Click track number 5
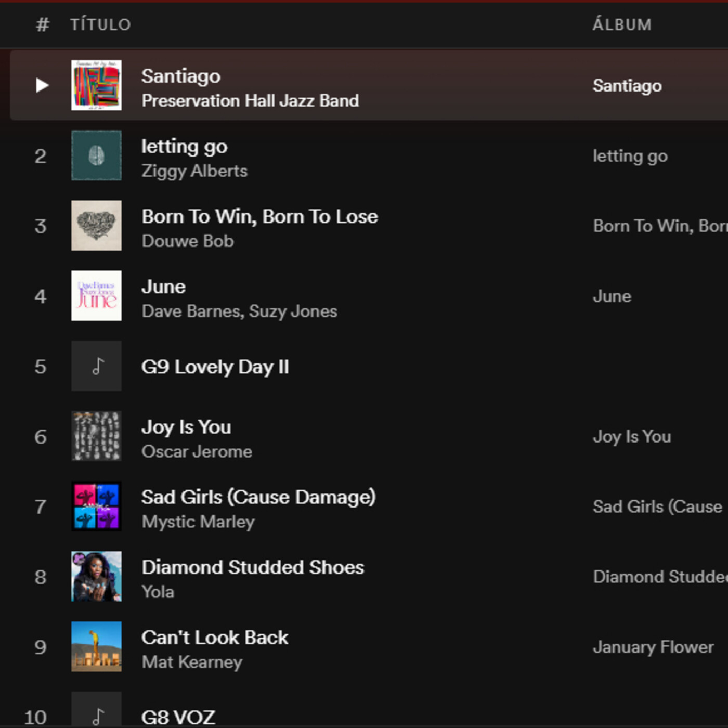 click(41, 367)
